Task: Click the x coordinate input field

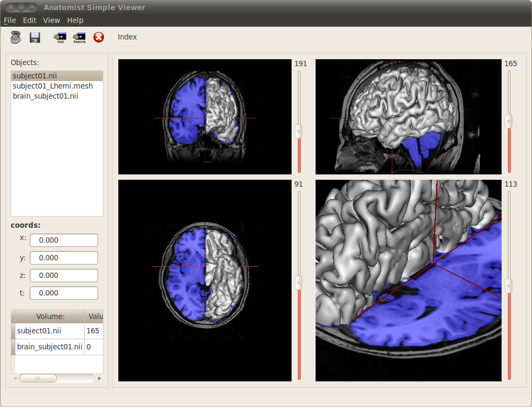Action: pos(63,240)
